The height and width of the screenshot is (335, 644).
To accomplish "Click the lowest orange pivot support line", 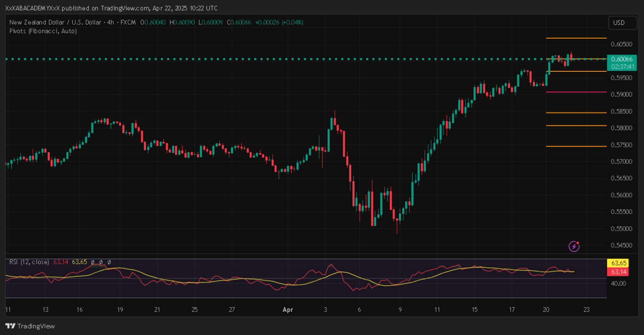I will click(x=576, y=146).
